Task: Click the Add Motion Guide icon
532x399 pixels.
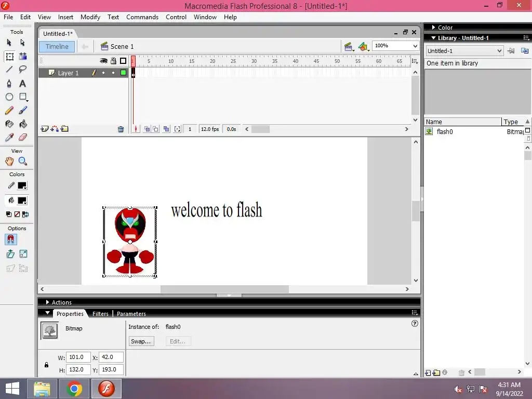Action: tap(54, 129)
